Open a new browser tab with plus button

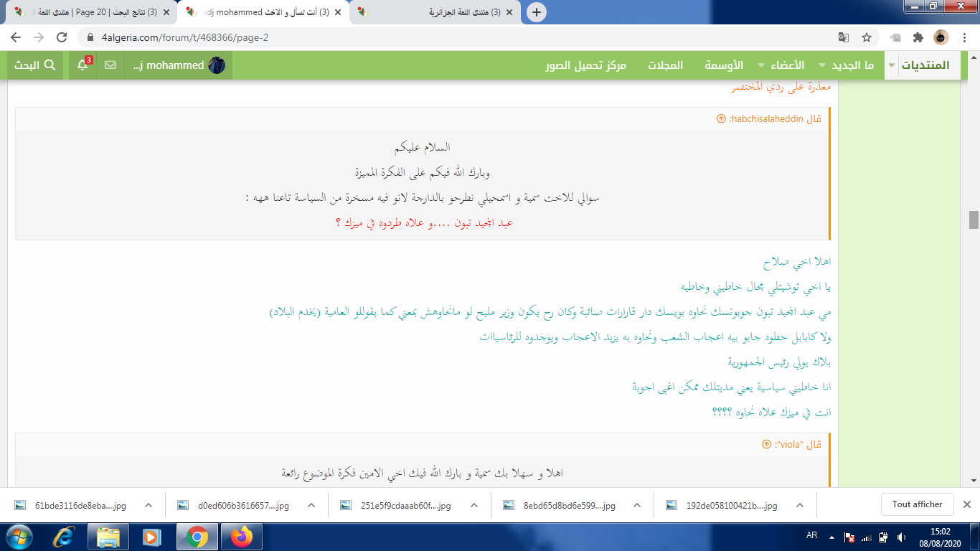[x=536, y=12]
